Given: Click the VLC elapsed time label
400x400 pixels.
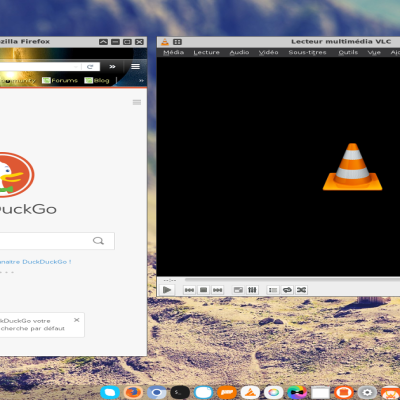Looking at the screenshot, I should click(x=170, y=280).
